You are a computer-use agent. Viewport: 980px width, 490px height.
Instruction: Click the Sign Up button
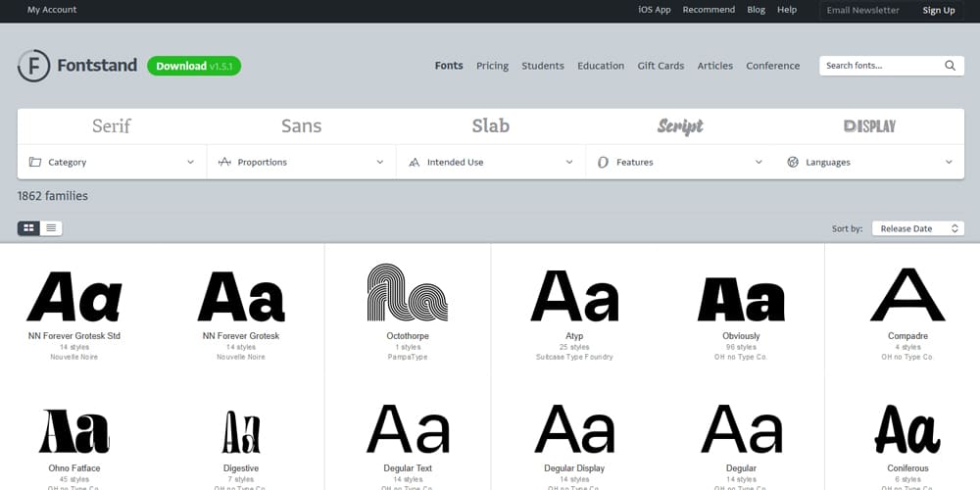[x=939, y=10]
